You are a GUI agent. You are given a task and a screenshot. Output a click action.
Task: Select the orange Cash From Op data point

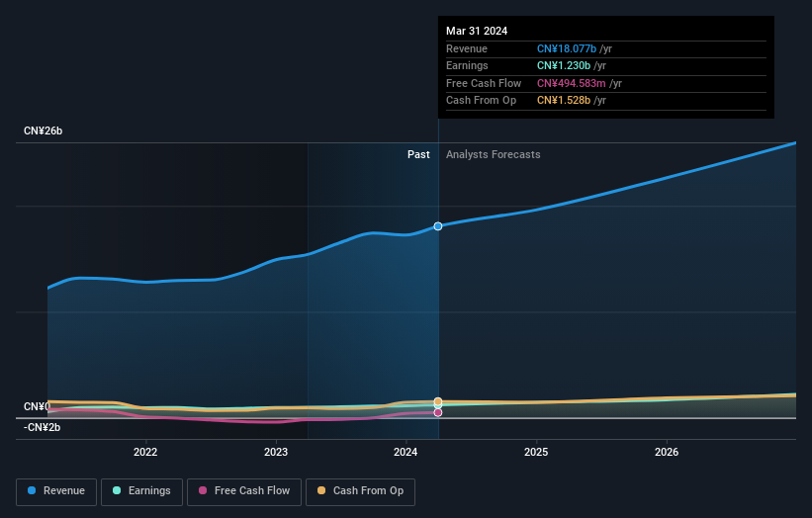tap(438, 401)
